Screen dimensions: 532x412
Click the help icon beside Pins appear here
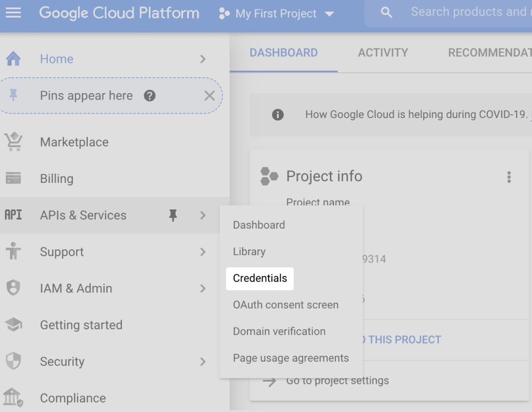[149, 96]
